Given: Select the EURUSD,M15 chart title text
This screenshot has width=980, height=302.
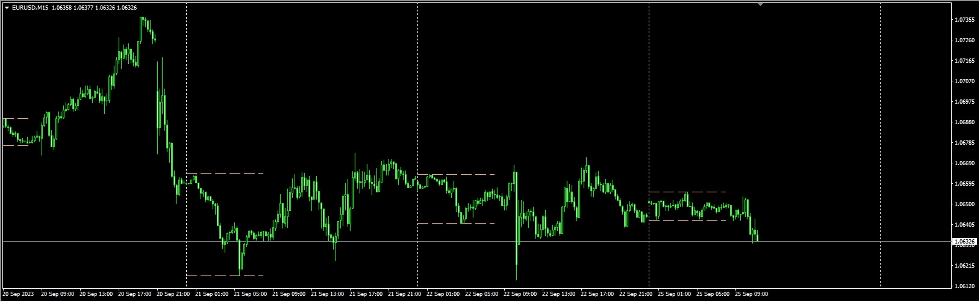Looking at the screenshot, I should (31, 8).
